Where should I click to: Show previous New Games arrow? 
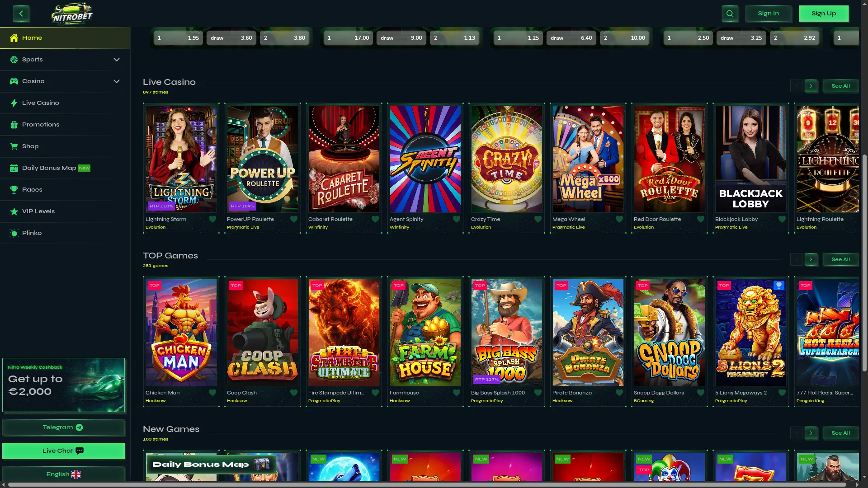coord(797,433)
